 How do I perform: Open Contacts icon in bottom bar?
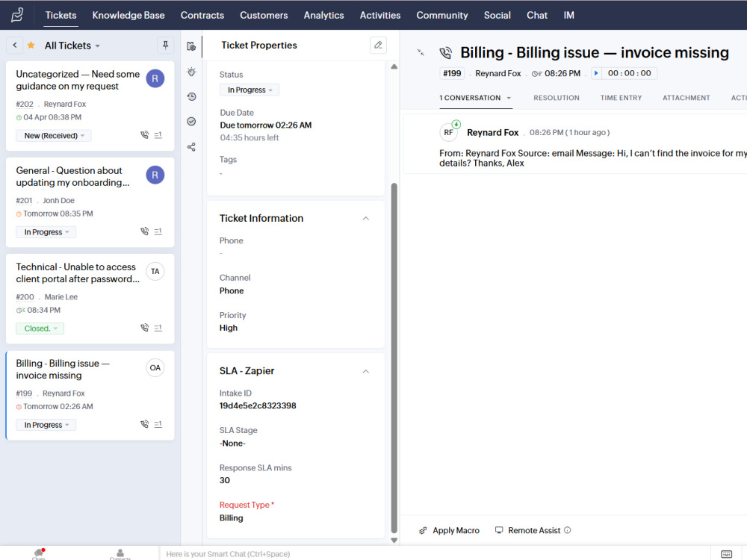click(120, 554)
